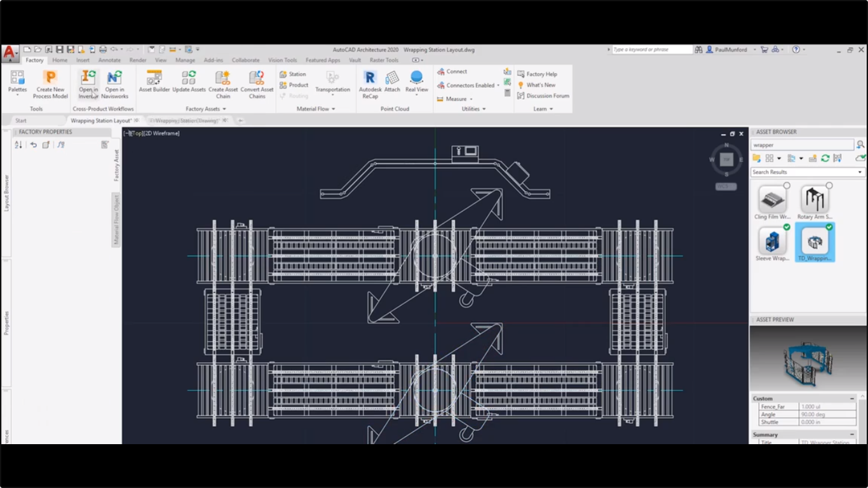
Task: Click the Asset Browser search magnifier
Action: tap(860, 145)
